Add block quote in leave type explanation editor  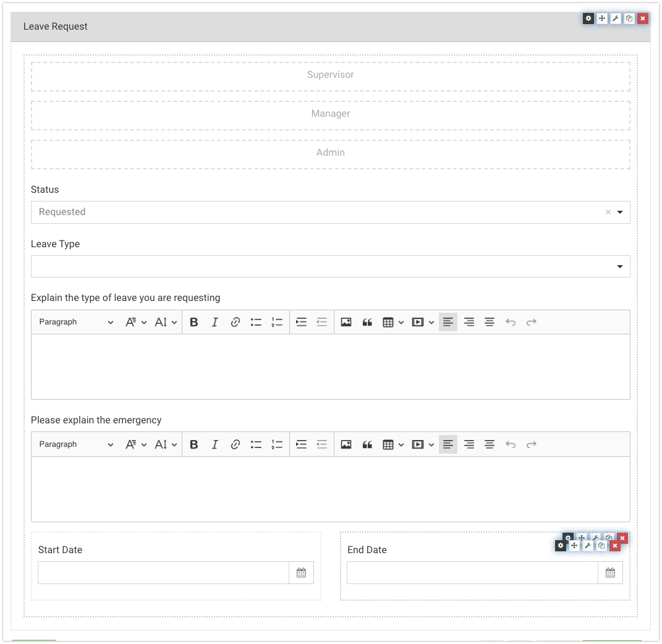click(x=367, y=322)
